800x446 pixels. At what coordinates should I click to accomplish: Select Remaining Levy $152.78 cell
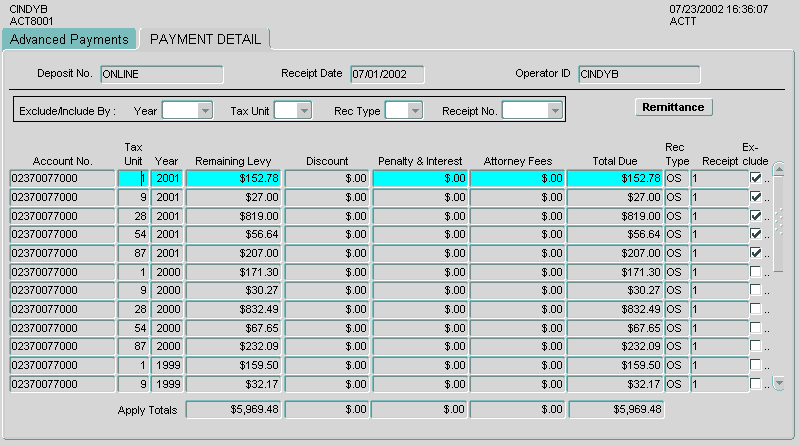pos(233,179)
